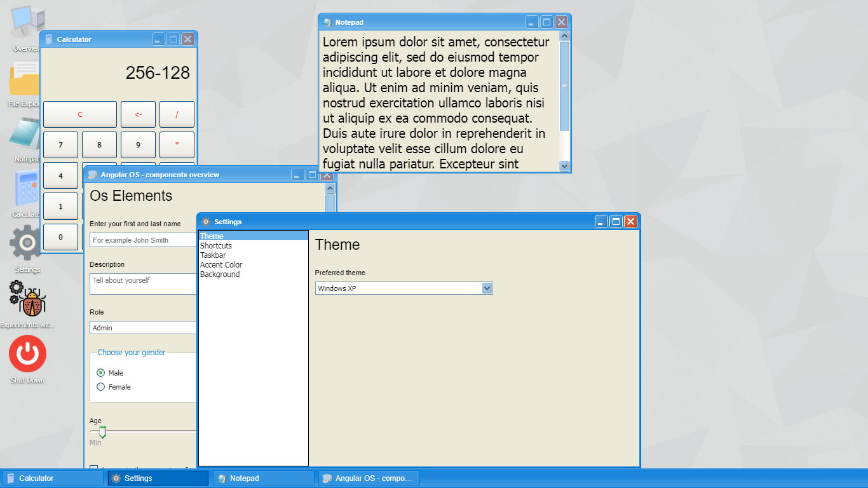Image resolution: width=868 pixels, height=488 pixels.
Task: Select the Male radio button
Action: 100,372
